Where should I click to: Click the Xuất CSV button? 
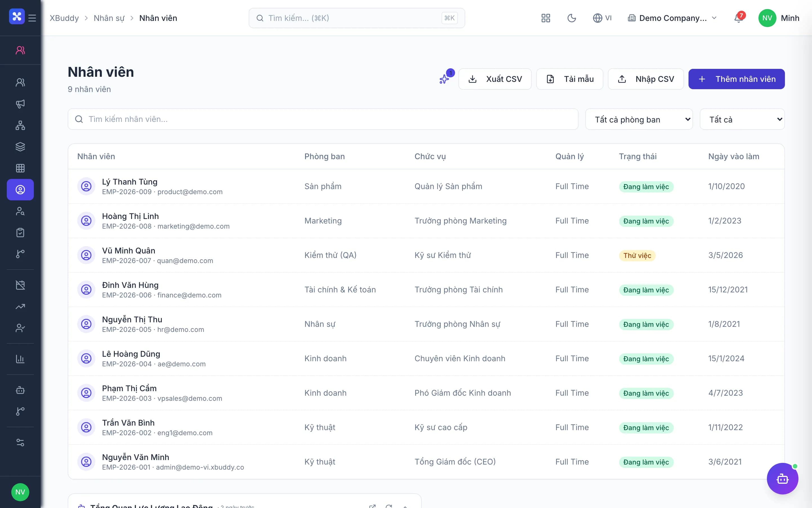coord(495,79)
